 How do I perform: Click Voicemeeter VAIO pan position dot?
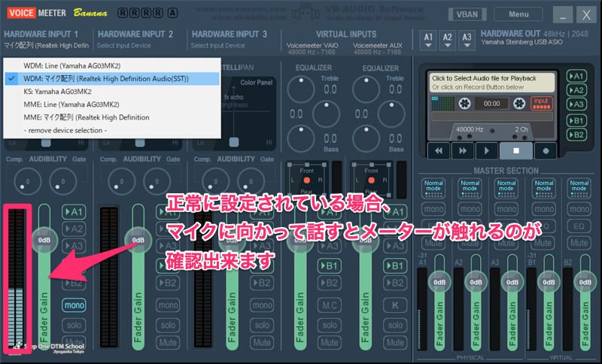[307, 180]
